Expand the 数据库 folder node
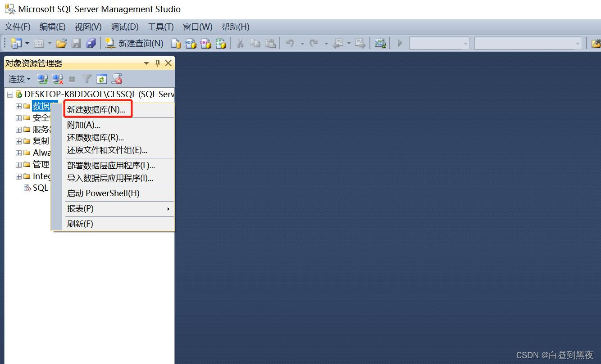 click(18, 106)
